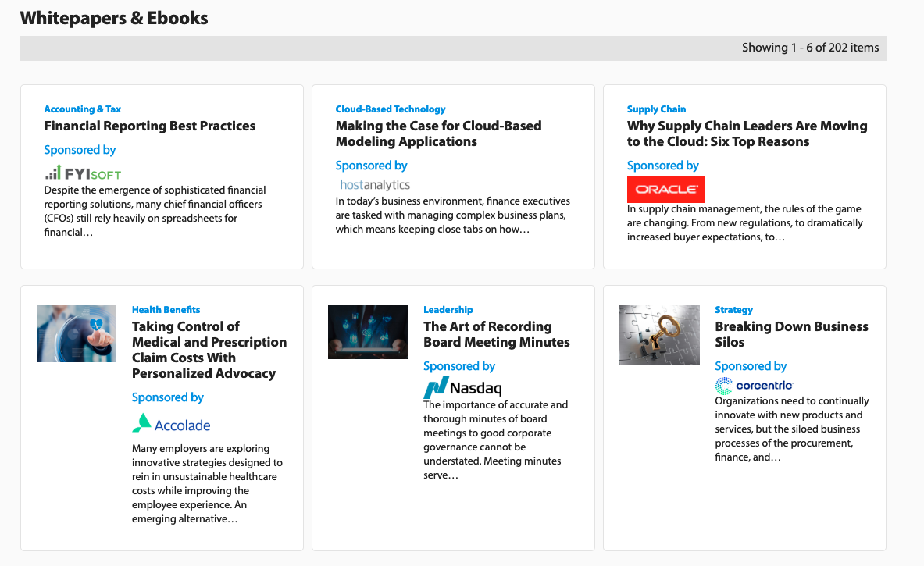Open Why Supply Chain Leaders Are Moving article

point(747,133)
